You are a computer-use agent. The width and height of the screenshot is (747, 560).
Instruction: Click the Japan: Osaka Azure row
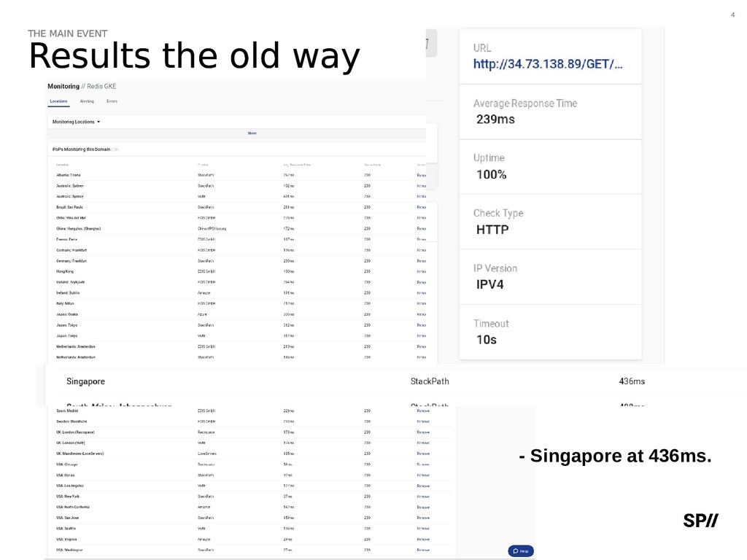(241, 314)
